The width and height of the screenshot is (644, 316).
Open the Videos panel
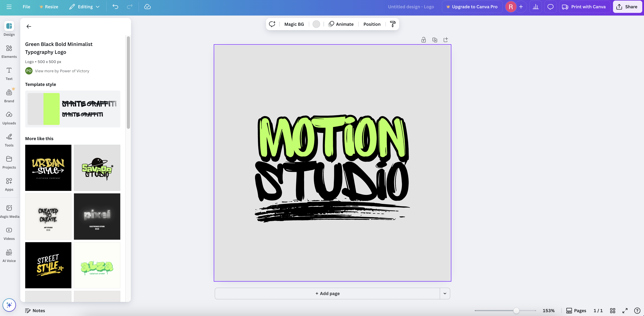click(x=9, y=234)
